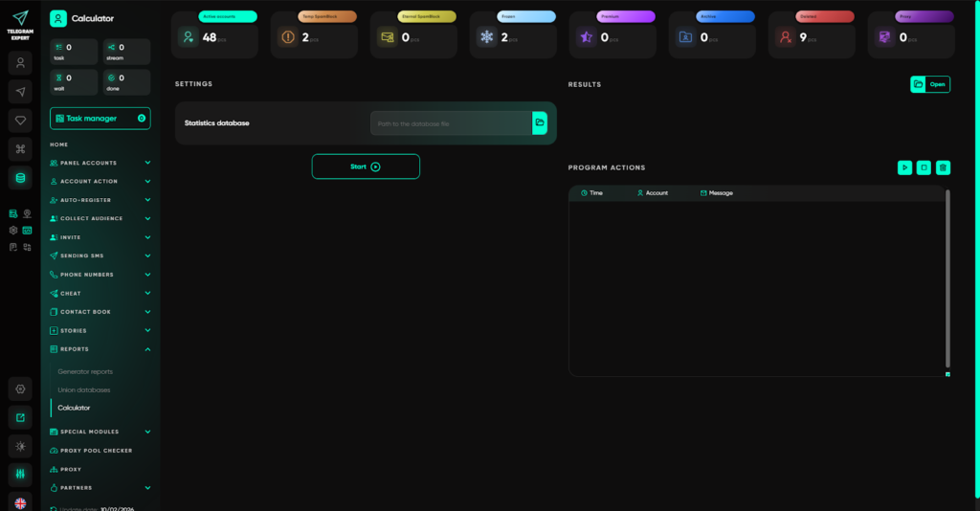
Task: Click the trash icon in Program Actions
Action: pos(943,167)
